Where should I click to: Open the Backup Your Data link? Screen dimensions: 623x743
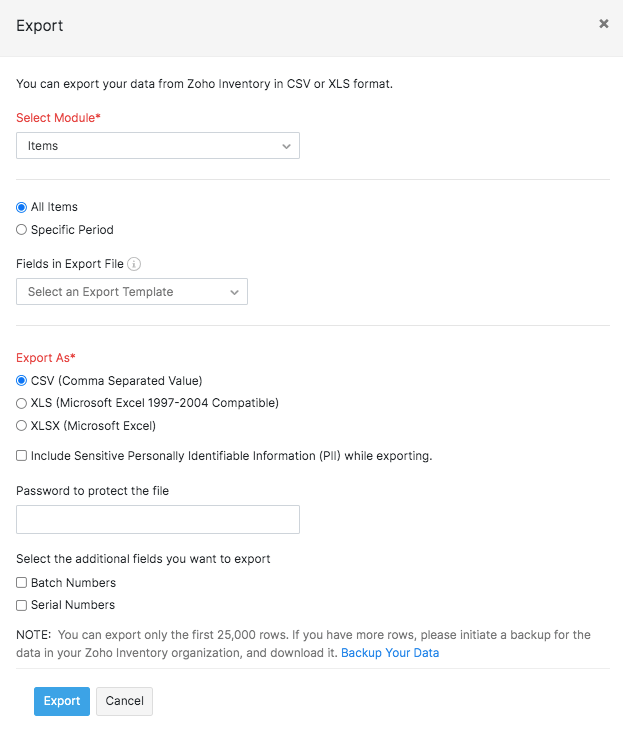click(390, 653)
